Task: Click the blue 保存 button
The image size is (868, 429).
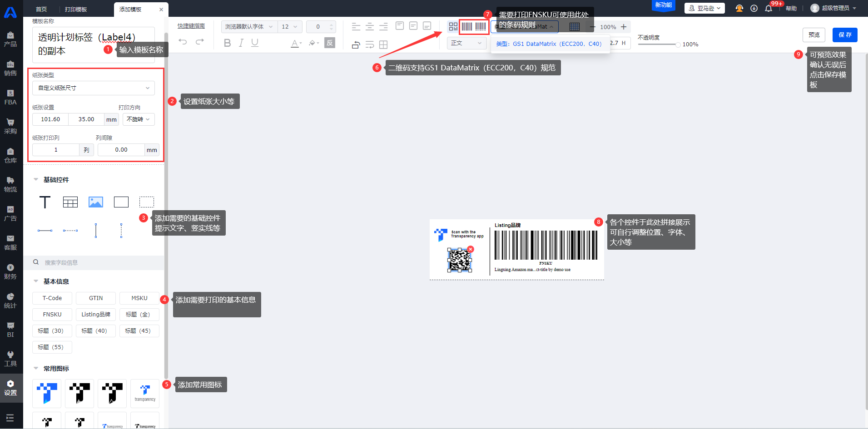Action: pos(845,35)
